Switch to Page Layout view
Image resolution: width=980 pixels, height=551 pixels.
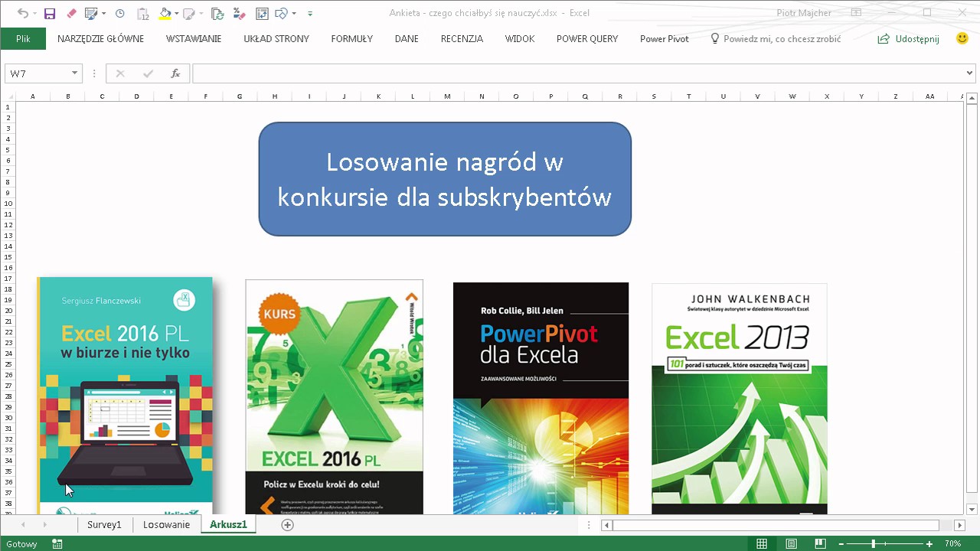(x=791, y=543)
